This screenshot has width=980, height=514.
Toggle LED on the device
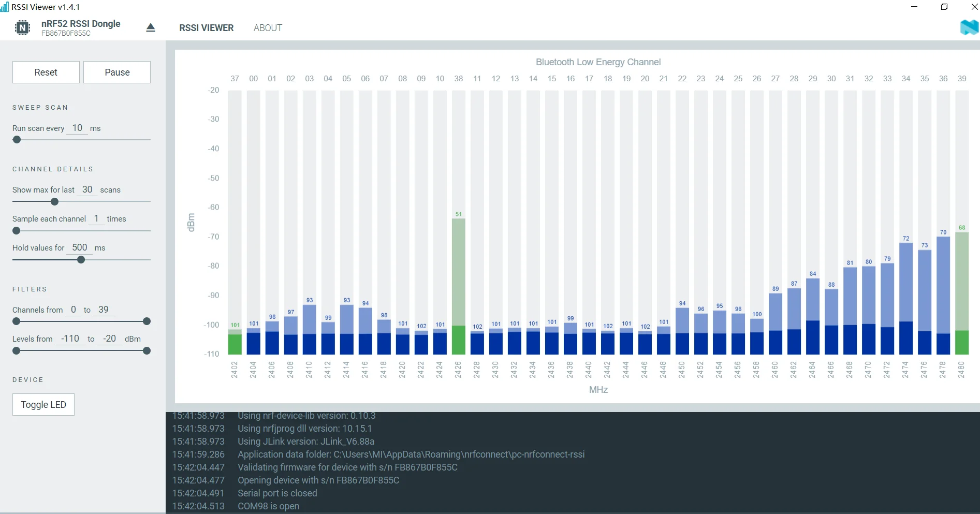[x=43, y=405]
